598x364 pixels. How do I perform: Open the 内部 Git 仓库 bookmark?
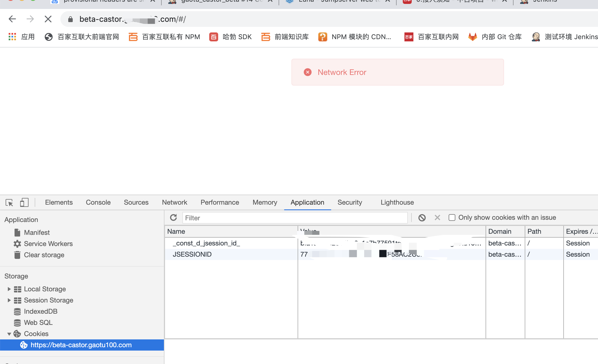click(495, 37)
